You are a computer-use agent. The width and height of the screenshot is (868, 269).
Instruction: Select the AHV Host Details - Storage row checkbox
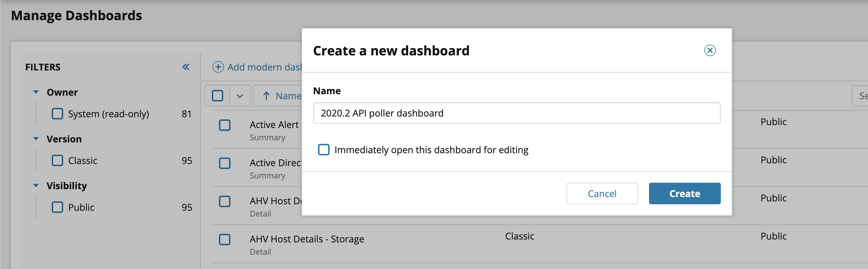coord(225,240)
